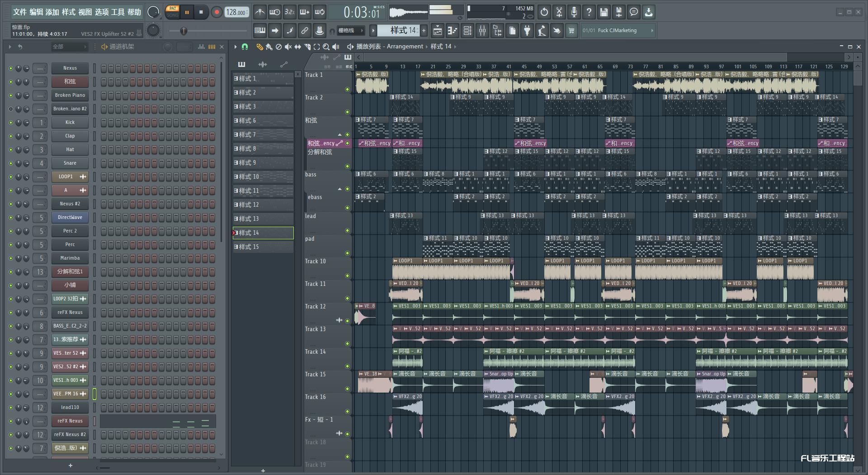Screen dimensions: 868x475
Task: Toggle the metronome icon
Action: pyautogui.click(x=259, y=12)
